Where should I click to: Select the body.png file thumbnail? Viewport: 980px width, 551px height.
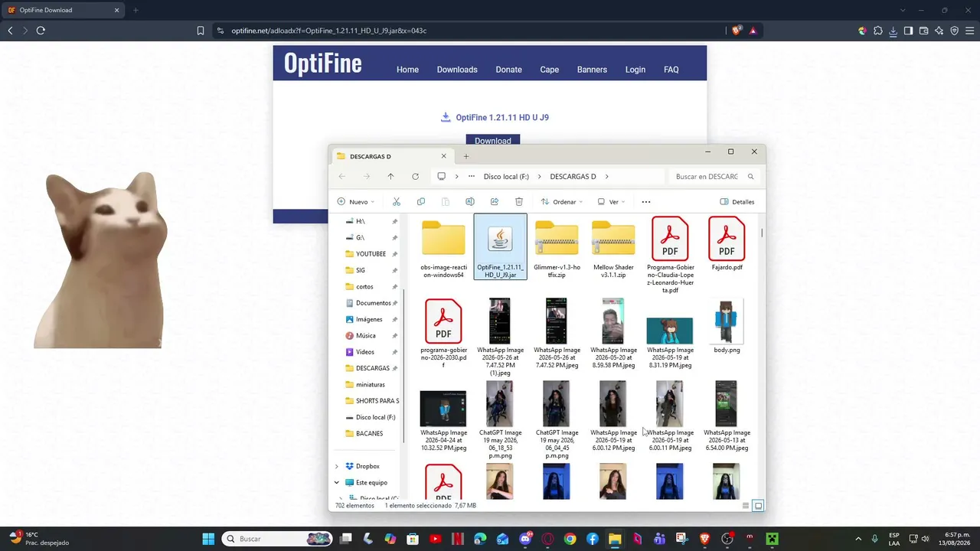(x=727, y=323)
